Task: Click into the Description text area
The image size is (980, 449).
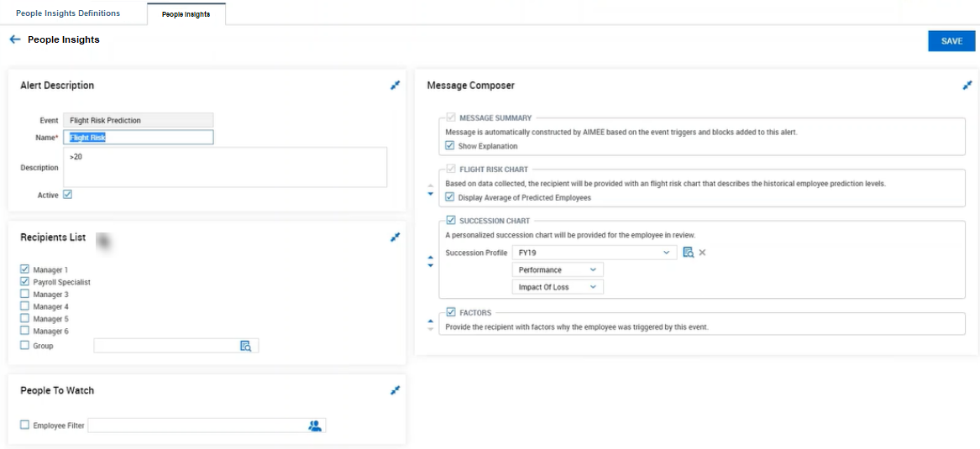Action: tap(225, 167)
